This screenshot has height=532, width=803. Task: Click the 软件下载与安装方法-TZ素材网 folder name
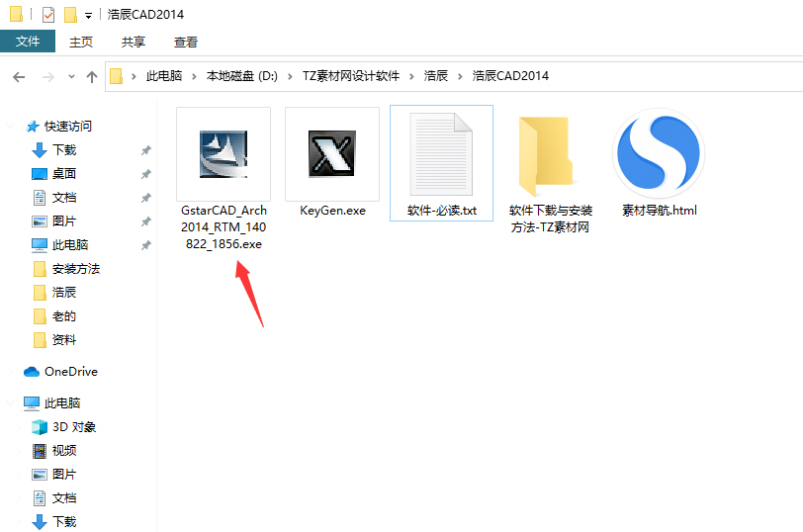[551, 219]
